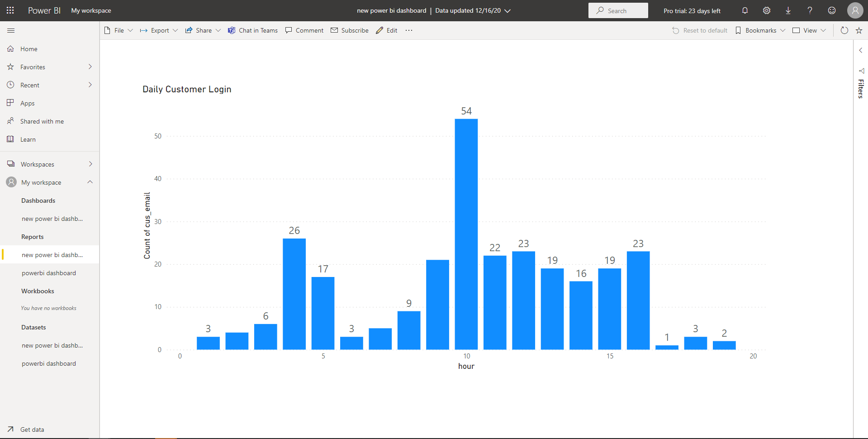
Task: Open the File dropdown menu
Action: point(119,30)
